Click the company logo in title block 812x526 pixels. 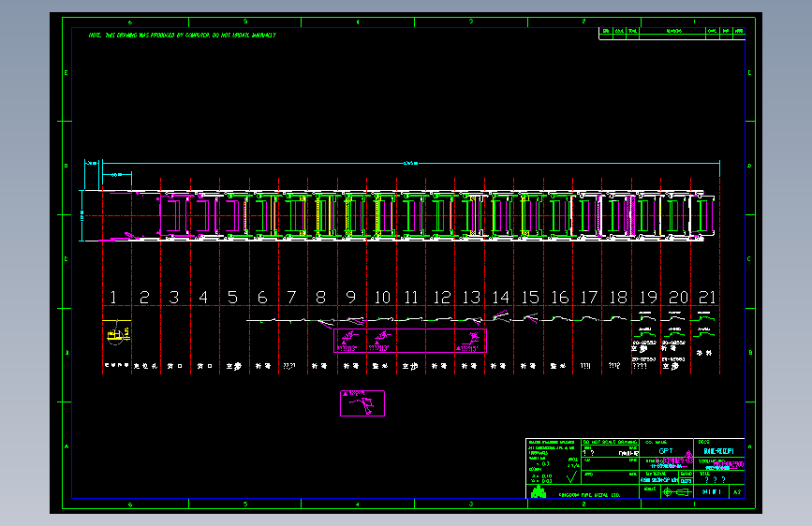(x=539, y=491)
